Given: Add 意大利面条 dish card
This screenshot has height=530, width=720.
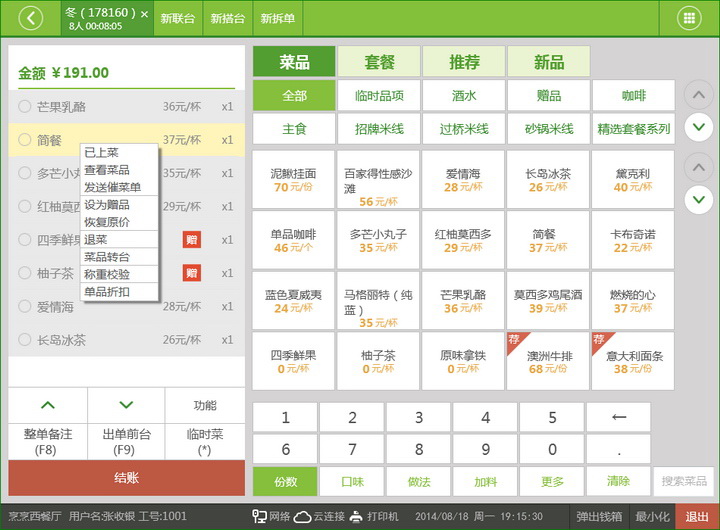Looking at the screenshot, I should click(633, 361).
